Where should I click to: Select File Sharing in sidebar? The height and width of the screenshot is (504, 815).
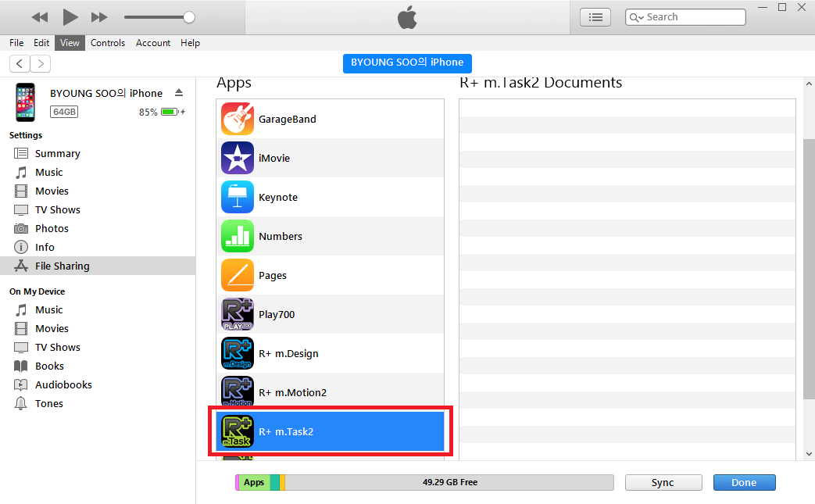(98, 266)
